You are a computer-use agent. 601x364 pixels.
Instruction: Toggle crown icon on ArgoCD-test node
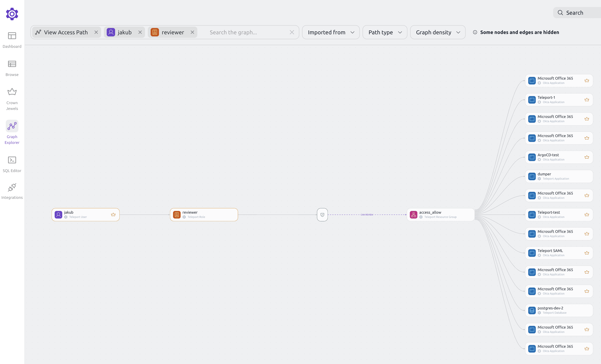587,157
